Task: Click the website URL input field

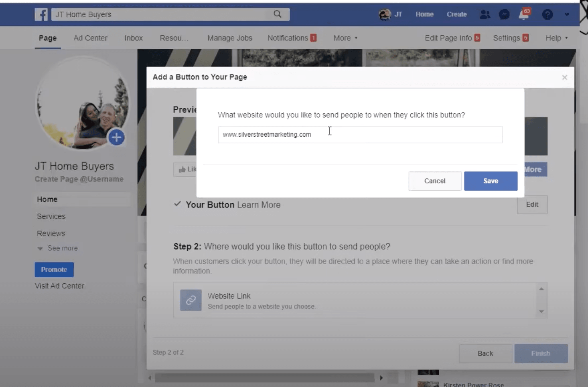Action: [x=360, y=135]
